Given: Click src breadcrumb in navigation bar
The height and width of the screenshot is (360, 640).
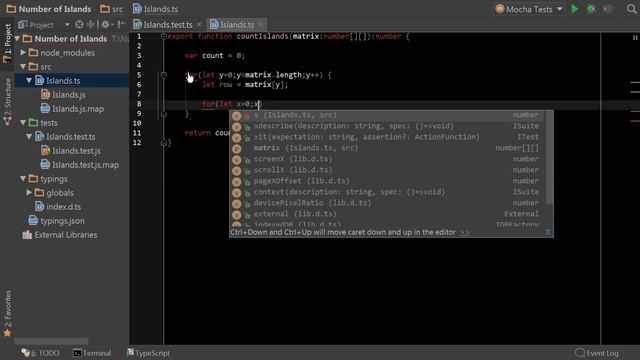Looking at the screenshot, I should point(112,9).
